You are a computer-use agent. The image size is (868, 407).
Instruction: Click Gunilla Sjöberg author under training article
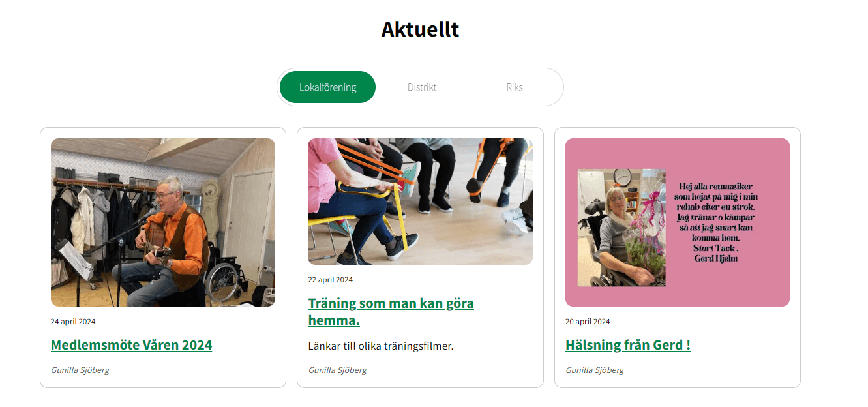coord(337,370)
